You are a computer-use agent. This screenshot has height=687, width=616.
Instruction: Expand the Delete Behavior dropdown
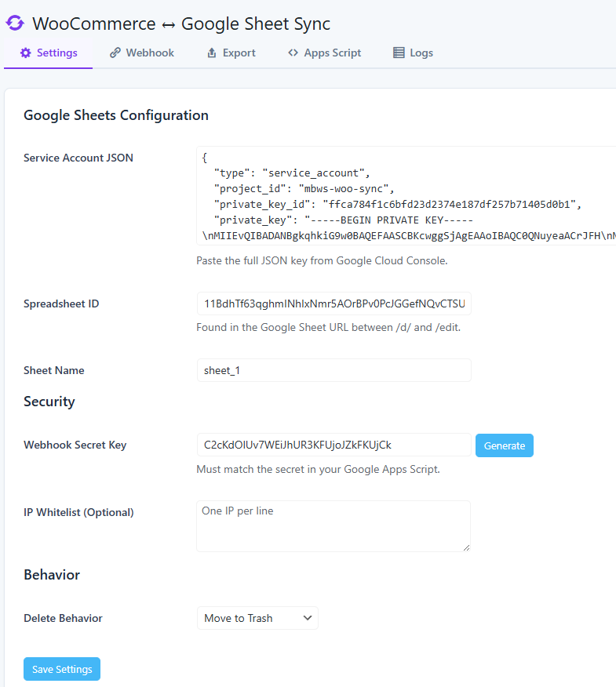tap(257, 618)
